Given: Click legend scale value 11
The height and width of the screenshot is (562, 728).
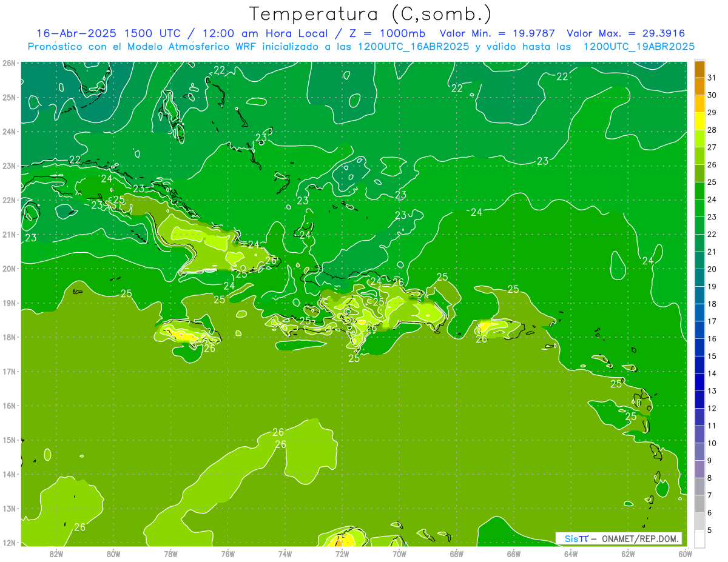Looking at the screenshot, I should (x=712, y=426).
